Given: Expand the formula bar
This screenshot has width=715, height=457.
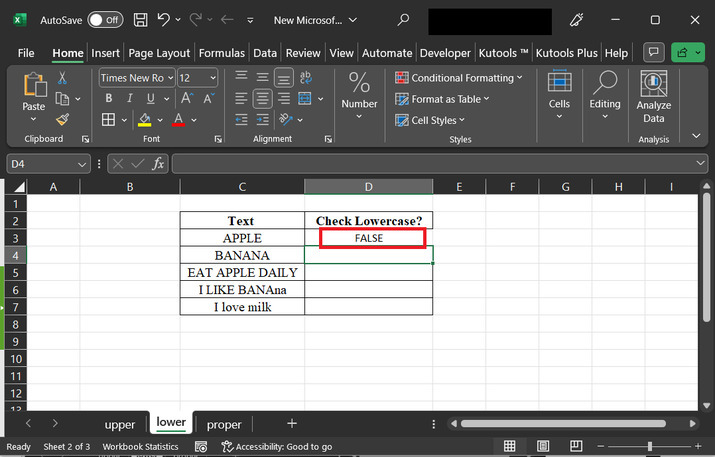Looking at the screenshot, I should click(700, 163).
